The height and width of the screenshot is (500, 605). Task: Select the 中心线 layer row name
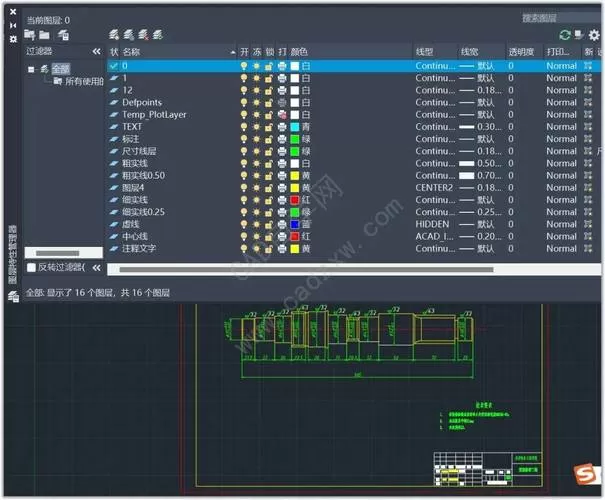tap(135, 236)
